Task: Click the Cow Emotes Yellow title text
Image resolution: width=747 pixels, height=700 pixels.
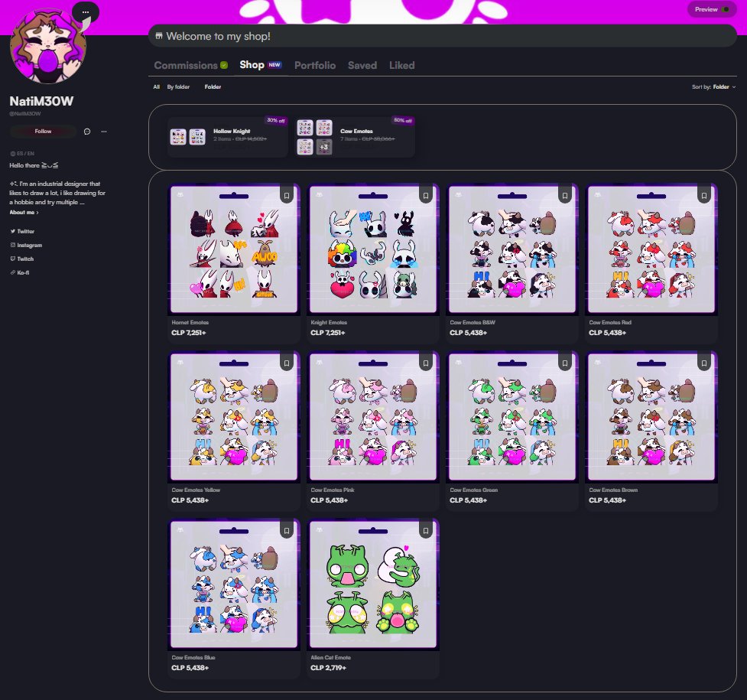Action: click(x=196, y=490)
